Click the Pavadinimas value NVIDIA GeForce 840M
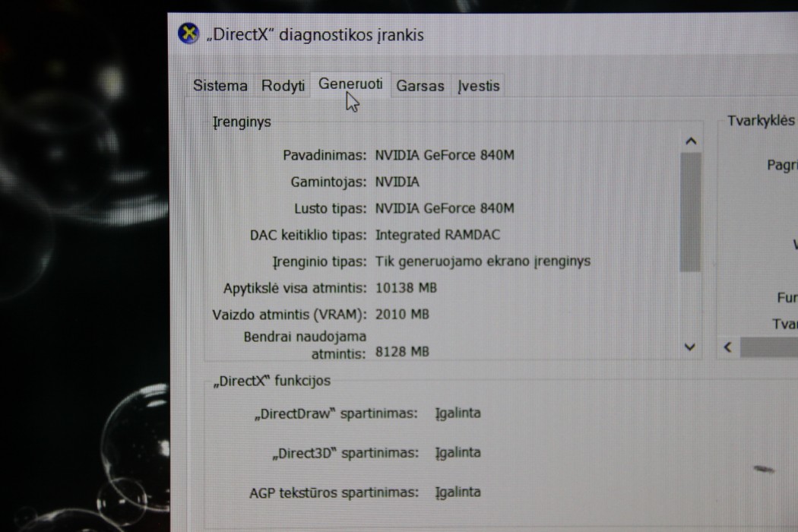The image size is (798, 532). (x=445, y=155)
